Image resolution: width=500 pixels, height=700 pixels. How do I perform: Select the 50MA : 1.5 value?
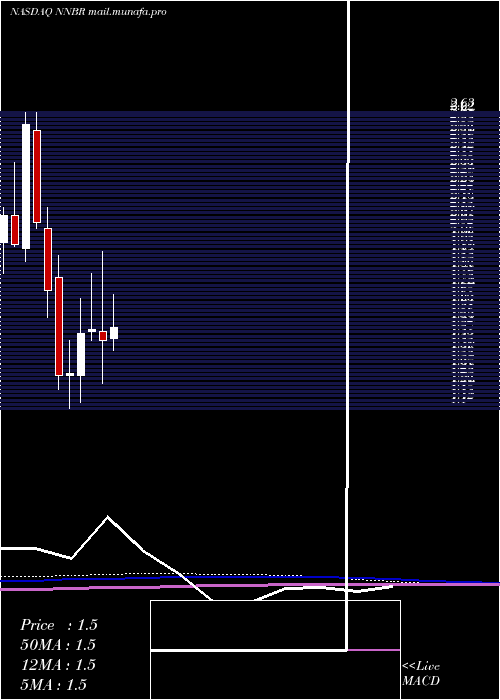[58, 645]
